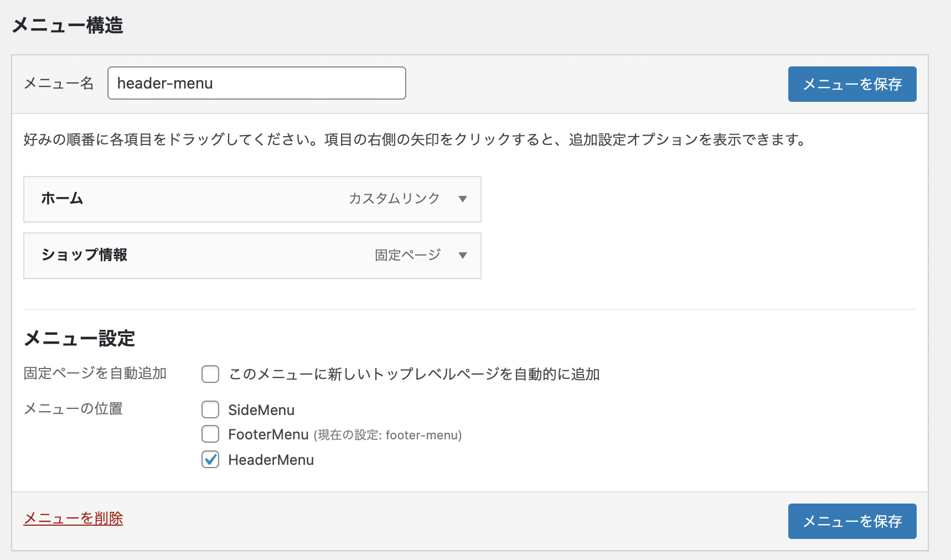This screenshot has width=951, height=560.
Task: Click カスタムリンク type label on ホーム
Action: [x=394, y=199]
